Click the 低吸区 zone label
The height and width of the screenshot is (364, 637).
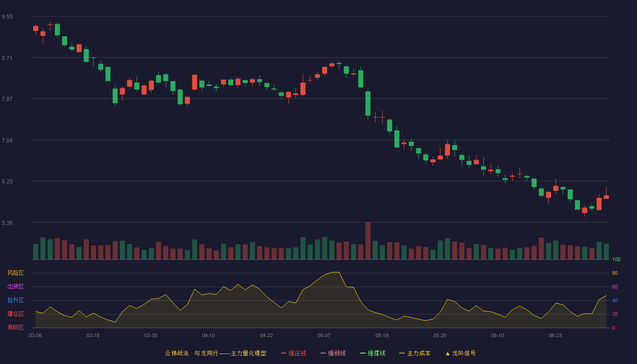(15, 327)
